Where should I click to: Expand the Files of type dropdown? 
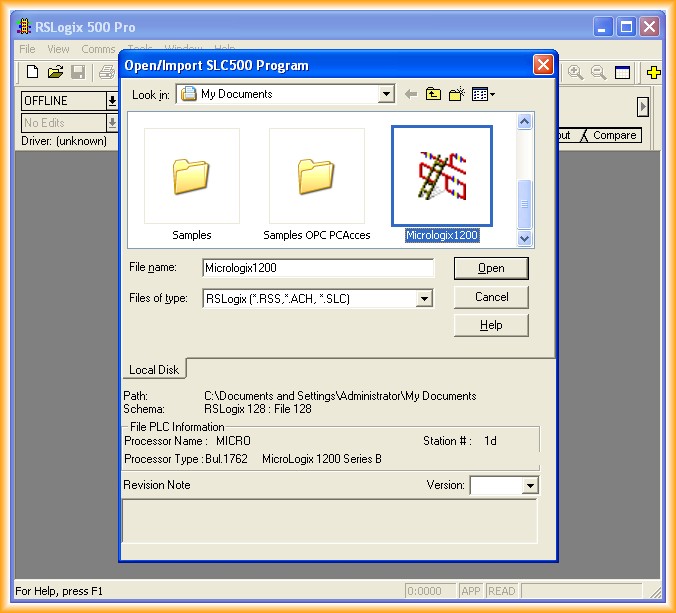click(424, 298)
